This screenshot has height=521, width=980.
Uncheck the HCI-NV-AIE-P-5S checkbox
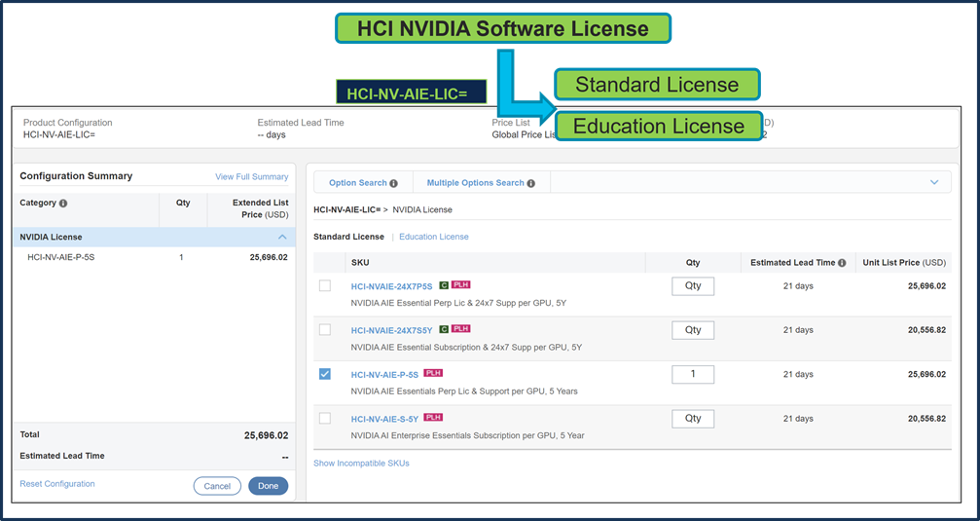click(325, 374)
